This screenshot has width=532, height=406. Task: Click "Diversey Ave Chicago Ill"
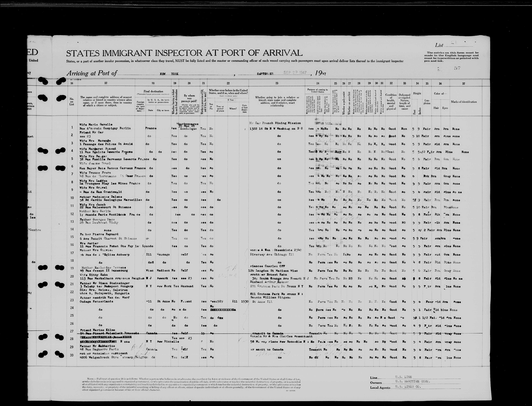pos(272,254)
